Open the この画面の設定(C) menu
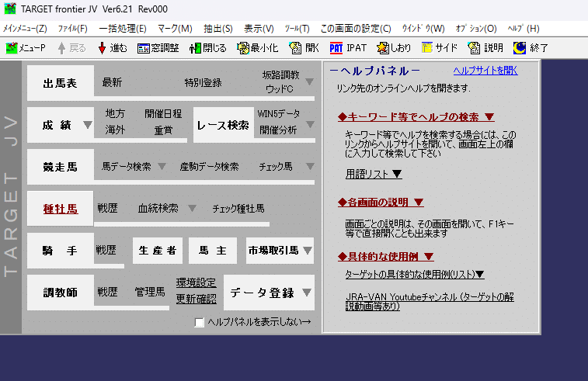Screen dimensions: 588x381 (x=356, y=29)
